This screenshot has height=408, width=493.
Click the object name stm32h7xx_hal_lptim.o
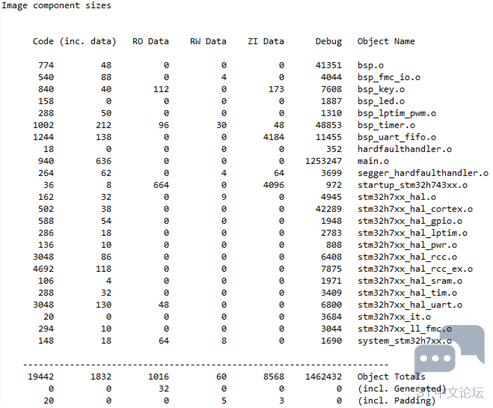click(412, 233)
